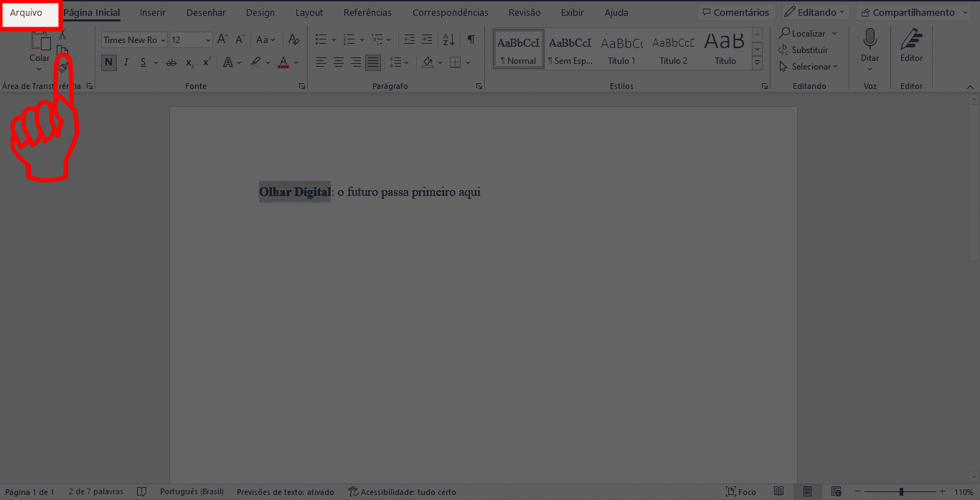Open the Layout ribbon tab
Screen dimensions: 980x500
309,13
